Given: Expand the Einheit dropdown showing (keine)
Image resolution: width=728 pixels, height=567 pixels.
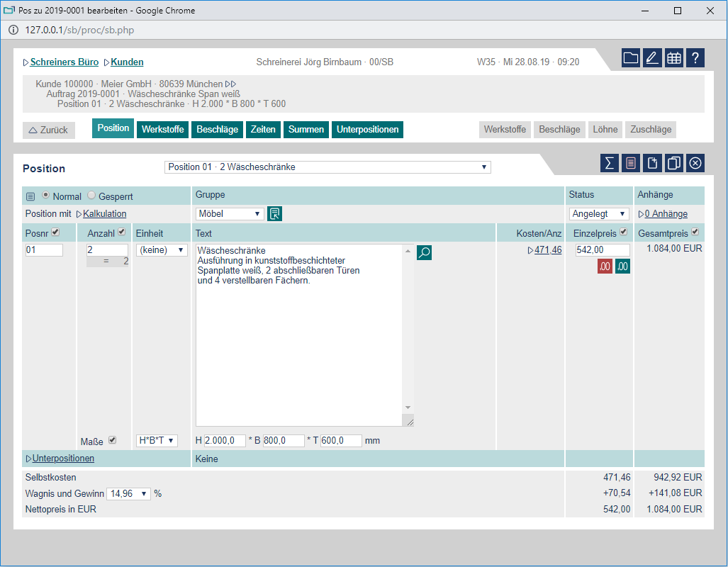Looking at the screenshot, I should coord(162,250).
